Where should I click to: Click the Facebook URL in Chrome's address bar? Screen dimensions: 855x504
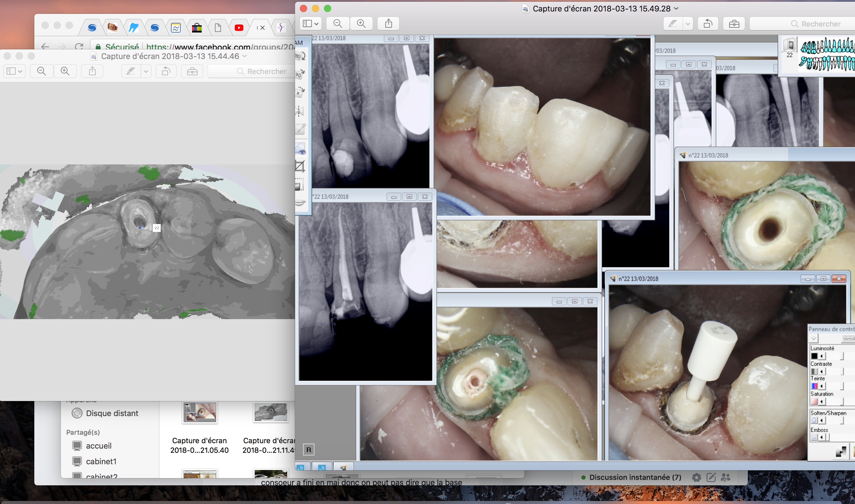click(x=220, y=47)
